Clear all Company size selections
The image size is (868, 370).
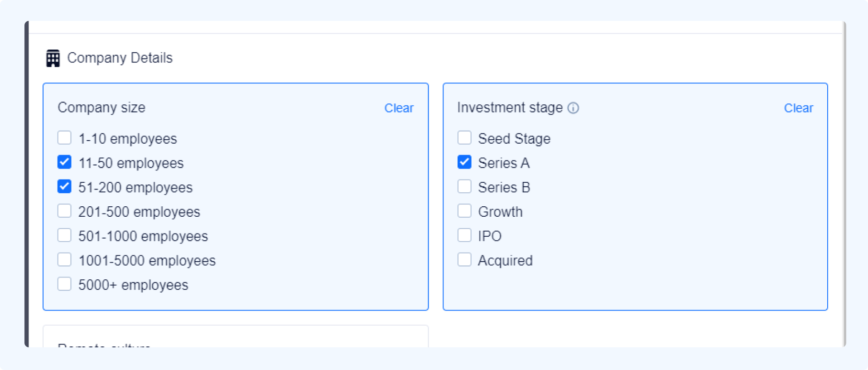tap(399, 108)
